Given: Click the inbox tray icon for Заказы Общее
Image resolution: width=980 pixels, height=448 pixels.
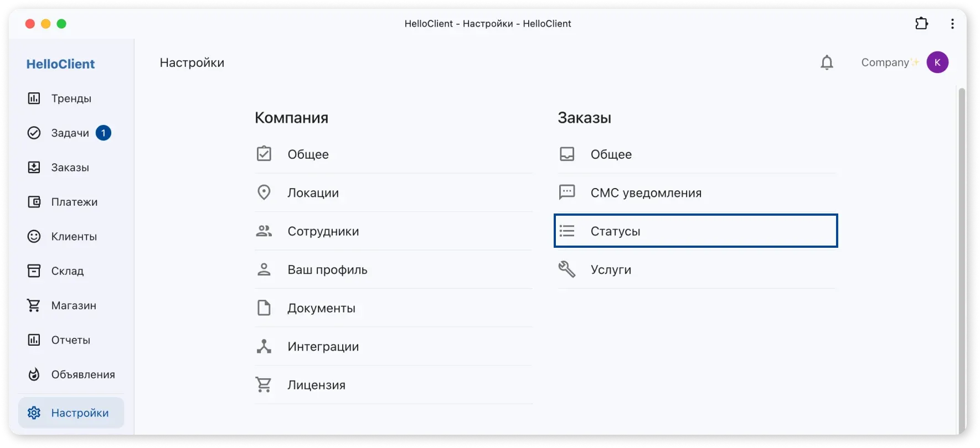Looking at the screenshot, I should coord(567,154).
